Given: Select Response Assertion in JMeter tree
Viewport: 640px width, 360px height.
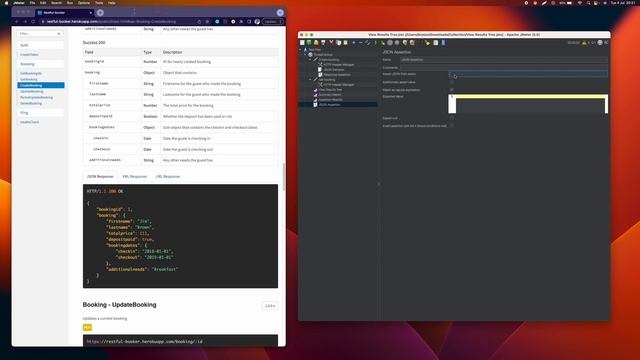Looking at the screenshot, I should [x=337, y=75].
